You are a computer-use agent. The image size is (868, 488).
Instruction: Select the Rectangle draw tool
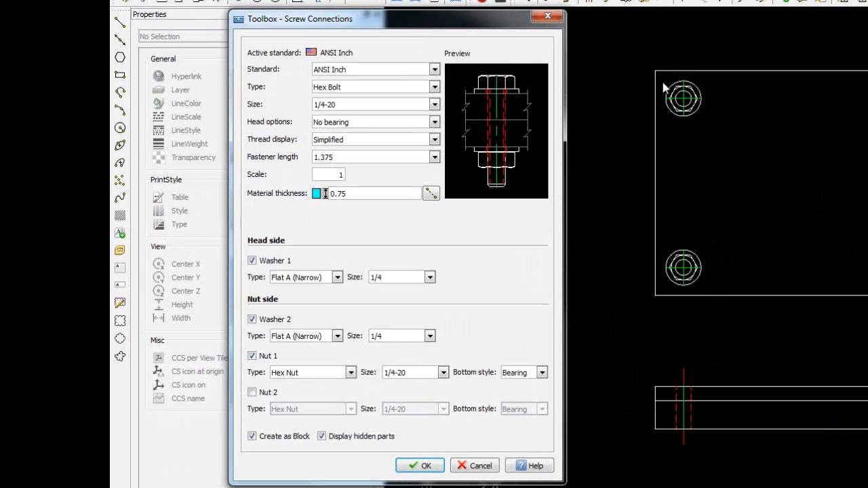pyautogui.click(x=120, y=75)
